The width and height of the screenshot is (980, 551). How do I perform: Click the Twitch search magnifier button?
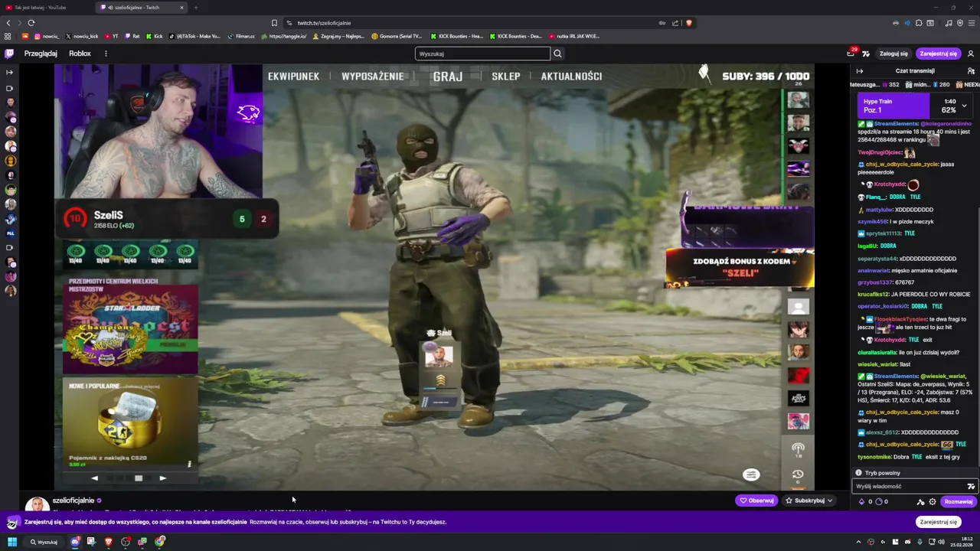[x=557, y=54]
